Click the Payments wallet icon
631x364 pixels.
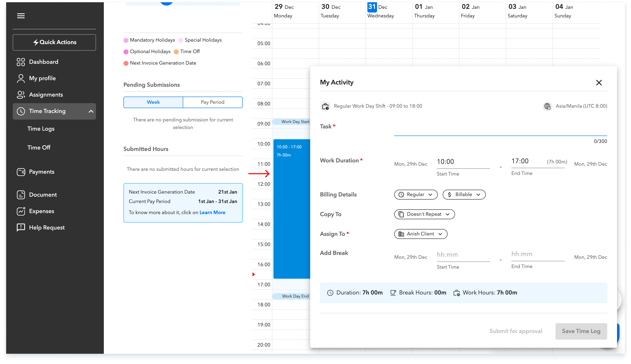pyautogui.click(x=21, y=172)
